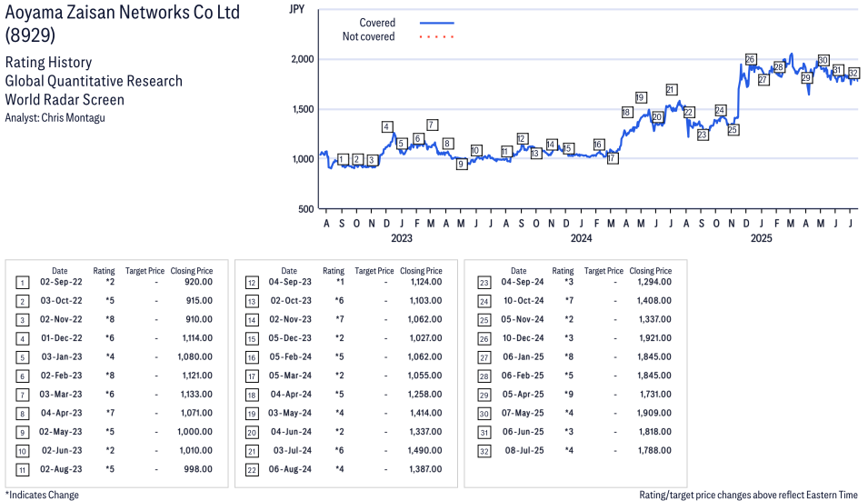Image resolution: width=868 pixels, height=501 pixels.
Task: Click the World Radar Screen heading
Action: coord(65,100)
